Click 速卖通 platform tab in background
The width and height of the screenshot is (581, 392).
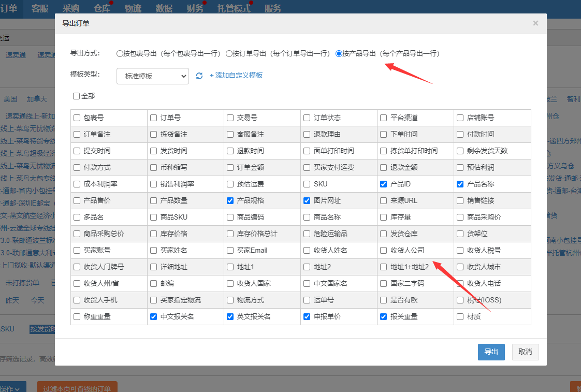click(x=16, y=55)
